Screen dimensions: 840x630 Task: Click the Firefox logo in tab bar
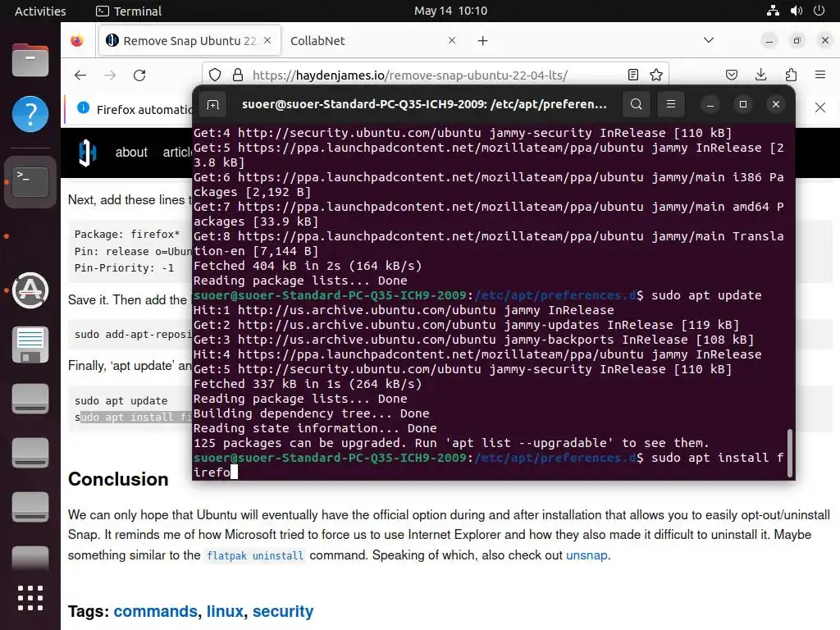[x=77, y=41]
